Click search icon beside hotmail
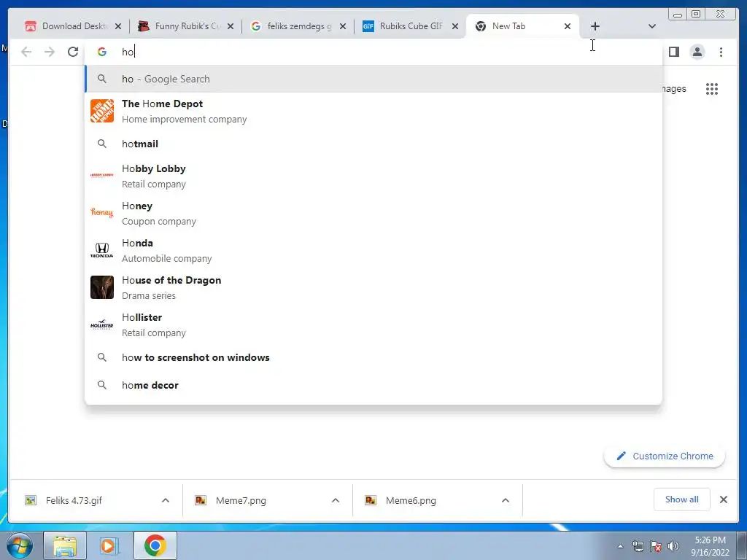The image size is (747, 560). click(102, 144)
